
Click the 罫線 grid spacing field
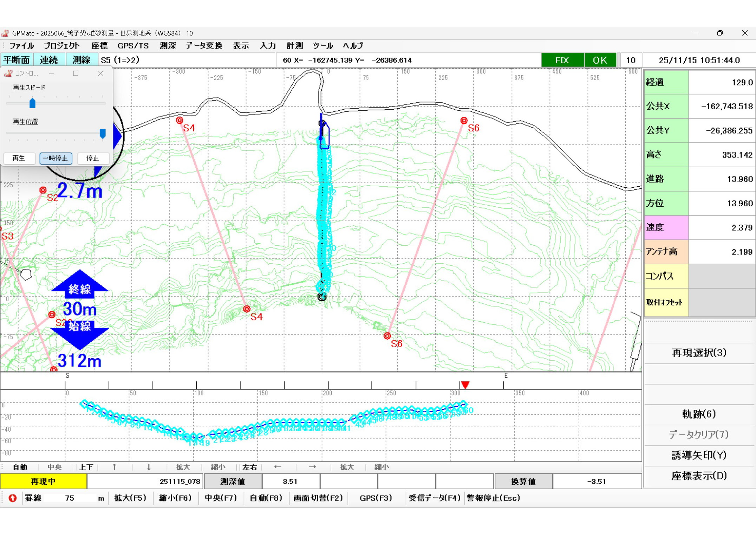70,498
